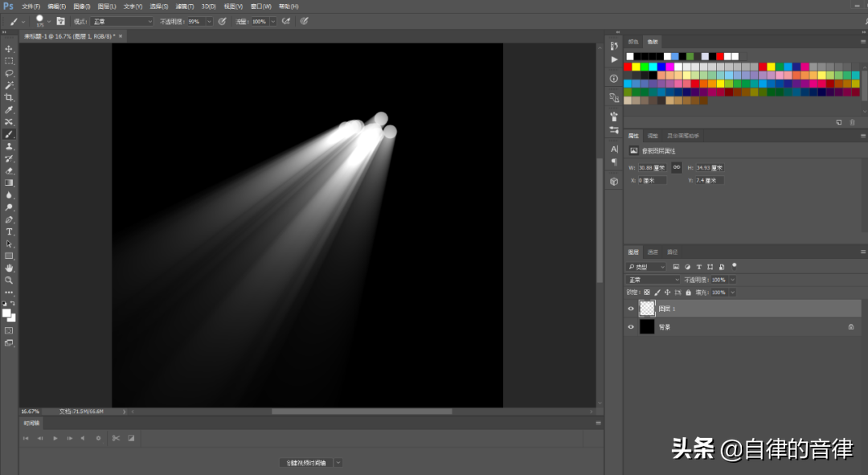
Task: Select the Magic Wand tool
Action: pos(9,85)
